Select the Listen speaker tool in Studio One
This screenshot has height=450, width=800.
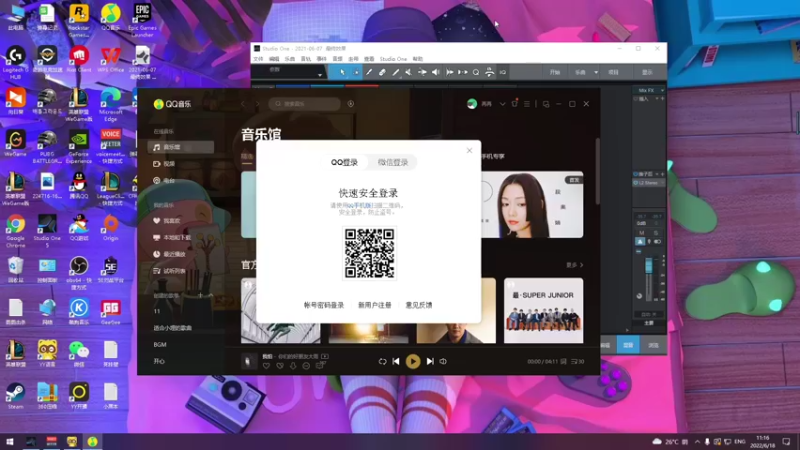tap(436, 72)
